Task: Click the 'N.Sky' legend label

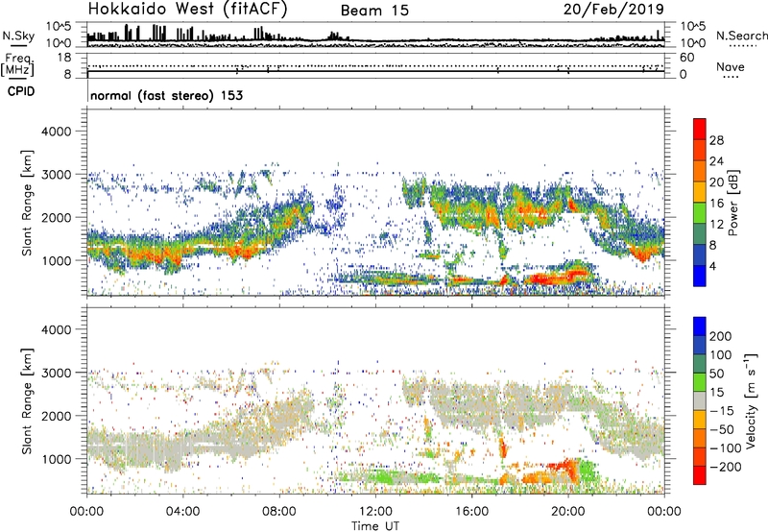Action: (x=18, y=36)
